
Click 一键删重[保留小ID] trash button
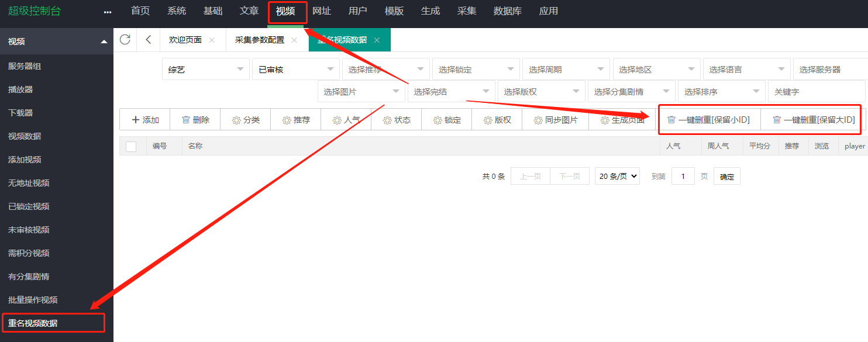pos(708,120)
